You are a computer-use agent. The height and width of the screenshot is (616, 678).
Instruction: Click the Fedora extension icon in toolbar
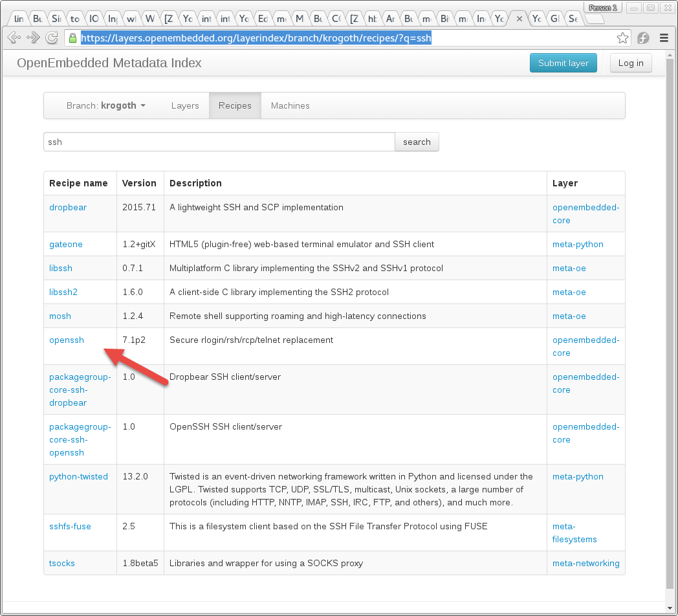tap(643, 38)
